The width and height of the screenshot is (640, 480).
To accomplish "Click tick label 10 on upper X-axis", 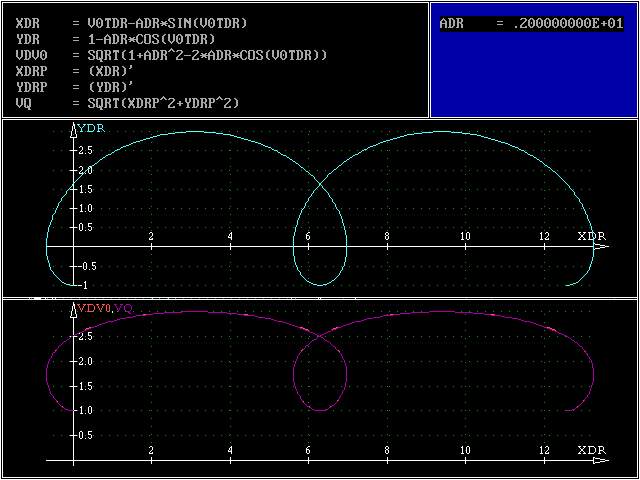I will [464, 236].
